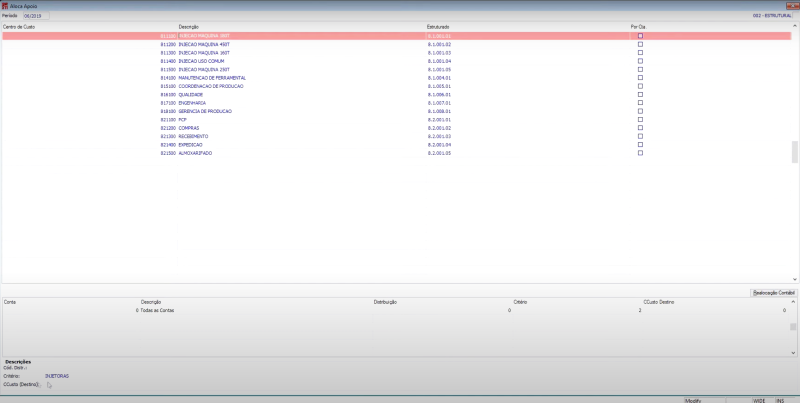Select the INJECAO MAQUINA 160T description cell

point(204,53)
